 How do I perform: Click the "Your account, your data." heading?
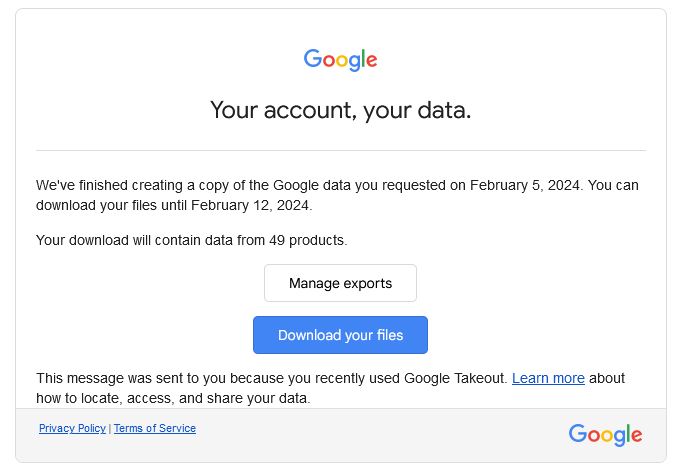point(340,110)
